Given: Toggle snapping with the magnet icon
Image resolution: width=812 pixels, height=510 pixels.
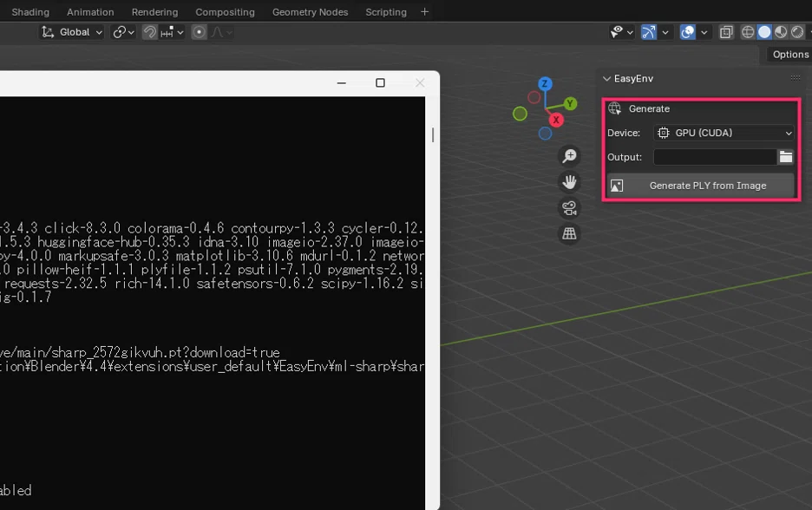Looking at the screenshot, I should [150, 32].
